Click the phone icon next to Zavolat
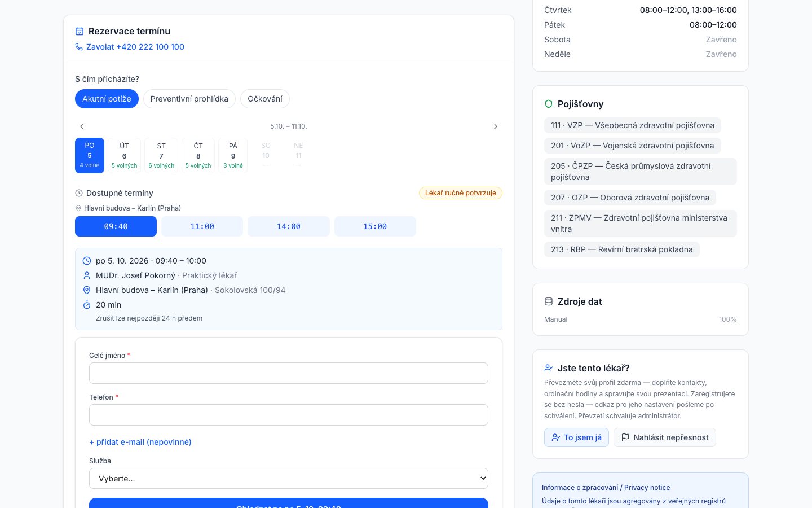812x508 pixels. tap(79, 47)
